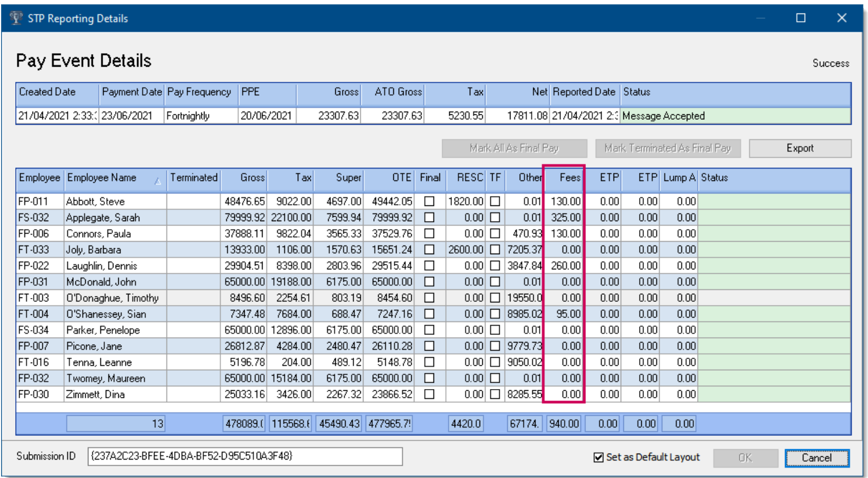Screen dimensions: 868x478
Task: Select the 23/06/2021 payment date cell
Action: pyautogui.click(x=131, y=116)
